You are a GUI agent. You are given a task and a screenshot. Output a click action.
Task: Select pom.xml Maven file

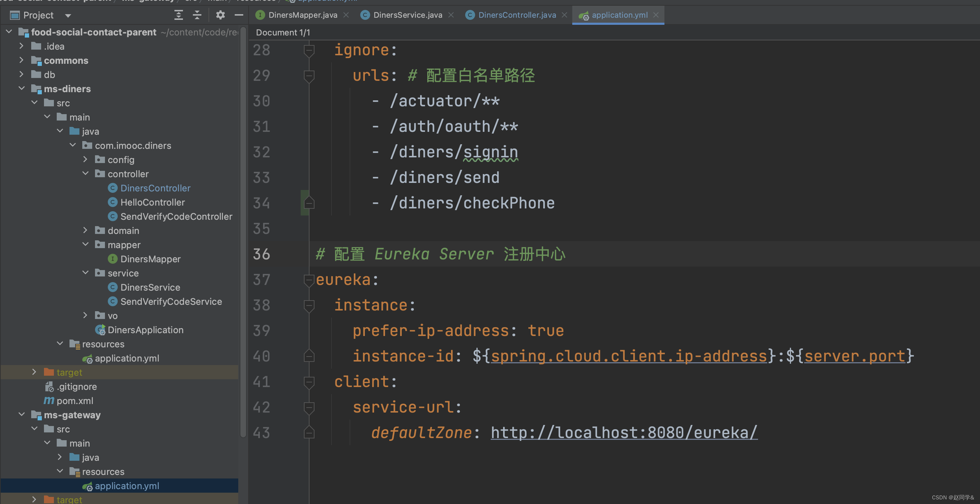tap(74, 401)
